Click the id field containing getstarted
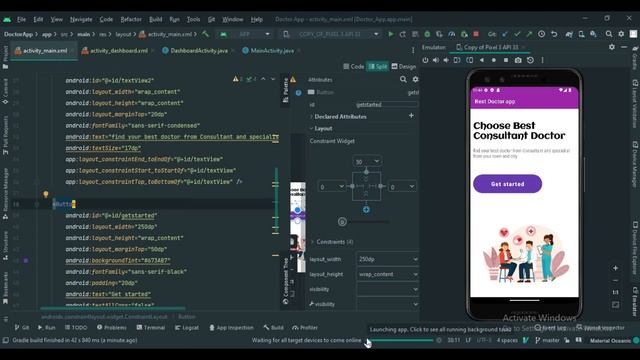 pos(387,104)
